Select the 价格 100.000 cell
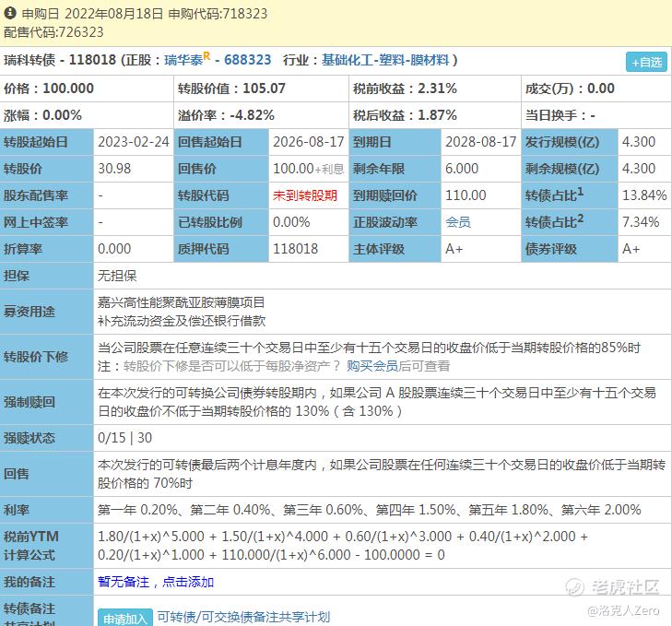This screenshot has width=672, height=626. click(x=87, y=89)
